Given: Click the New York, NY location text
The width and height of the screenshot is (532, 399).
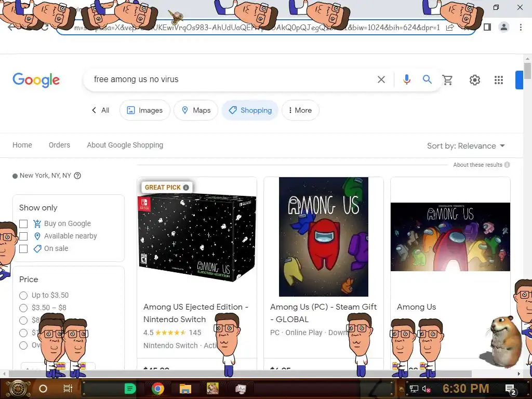Looking at the screenshot, I should pos(45,176).
